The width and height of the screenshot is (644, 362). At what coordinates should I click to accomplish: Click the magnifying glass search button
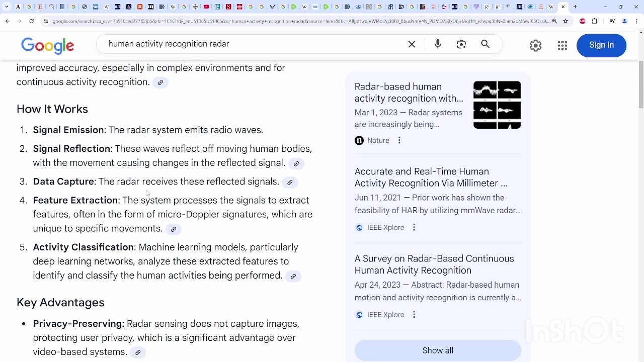point(485,44)
